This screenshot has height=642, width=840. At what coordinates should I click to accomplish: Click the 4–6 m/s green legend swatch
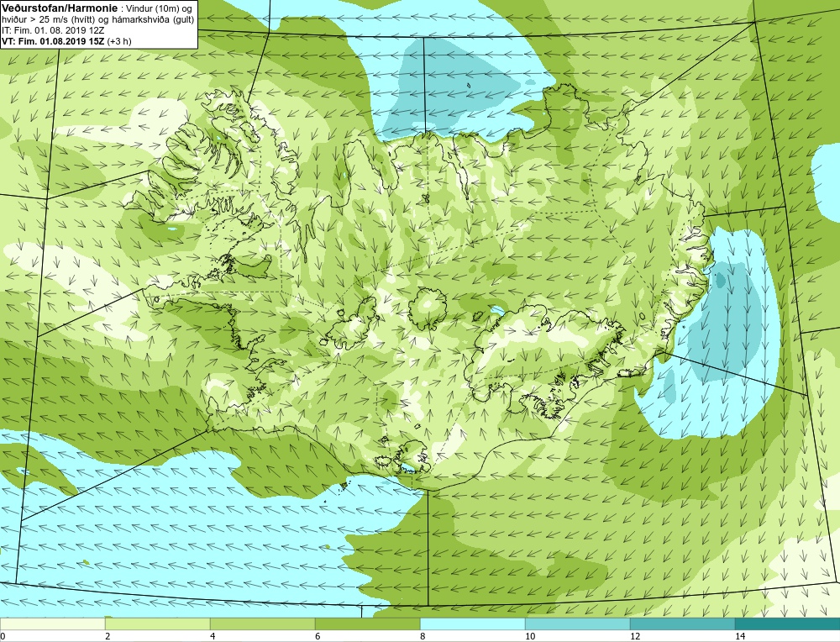point(262,624)
